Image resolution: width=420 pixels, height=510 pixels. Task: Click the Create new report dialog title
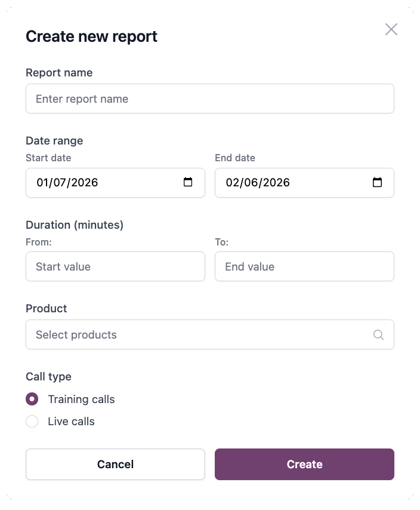coord(91,36)
